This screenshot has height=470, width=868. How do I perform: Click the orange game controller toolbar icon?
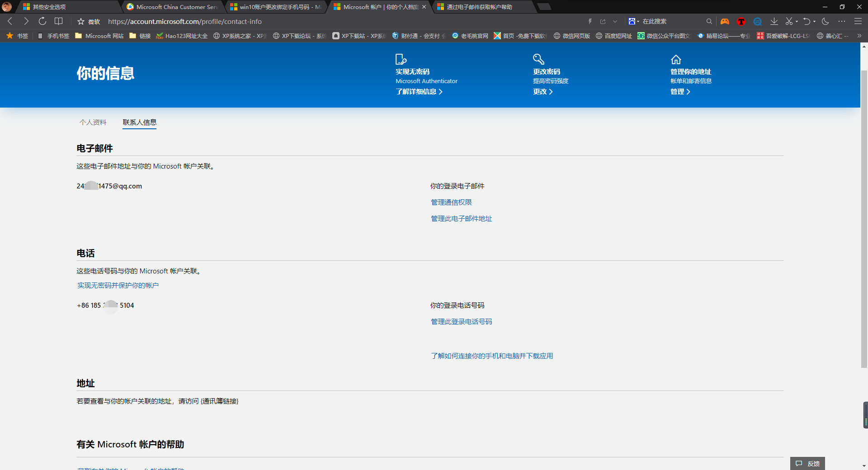click(x=725, y=21)
